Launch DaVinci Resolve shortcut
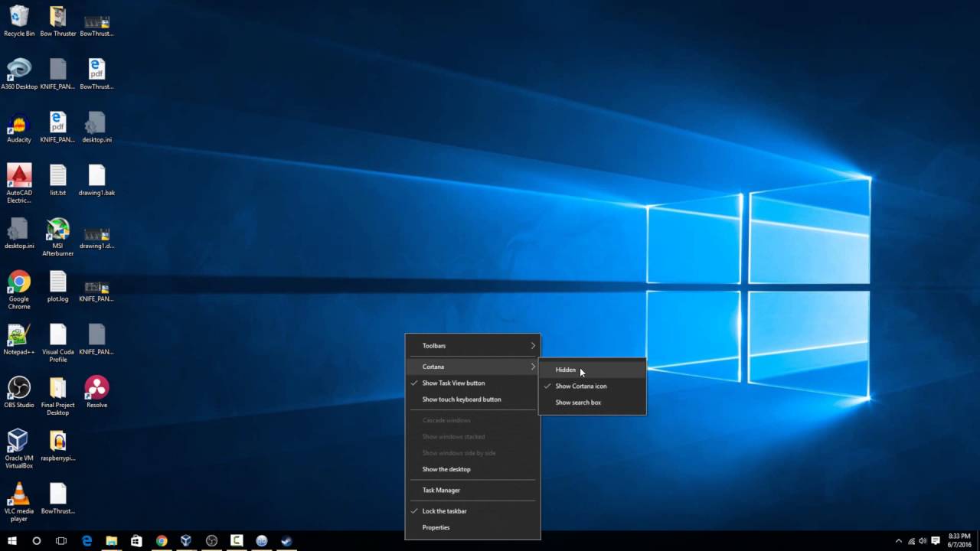The width and height of the screenshot is (980, 551). click(96, 388)
